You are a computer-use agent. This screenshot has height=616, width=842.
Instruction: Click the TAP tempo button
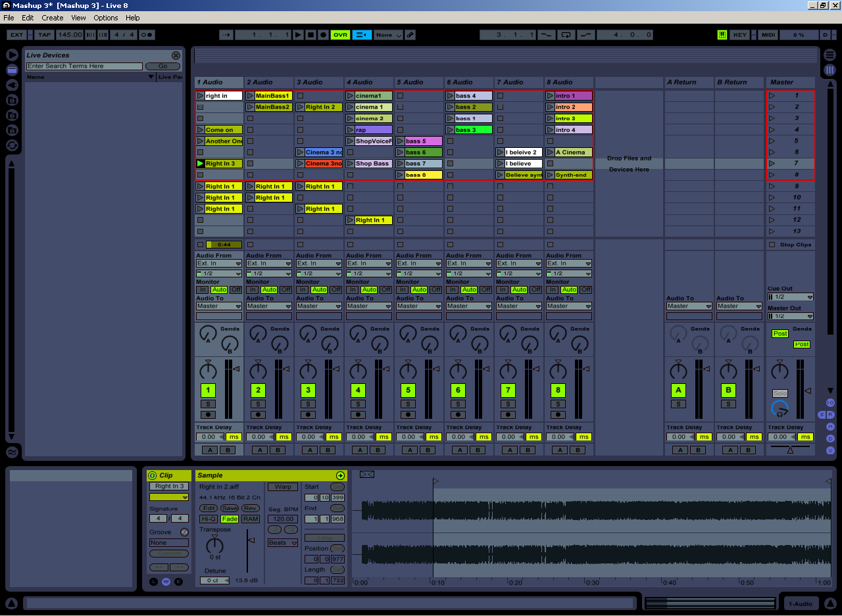click(44, 35)
